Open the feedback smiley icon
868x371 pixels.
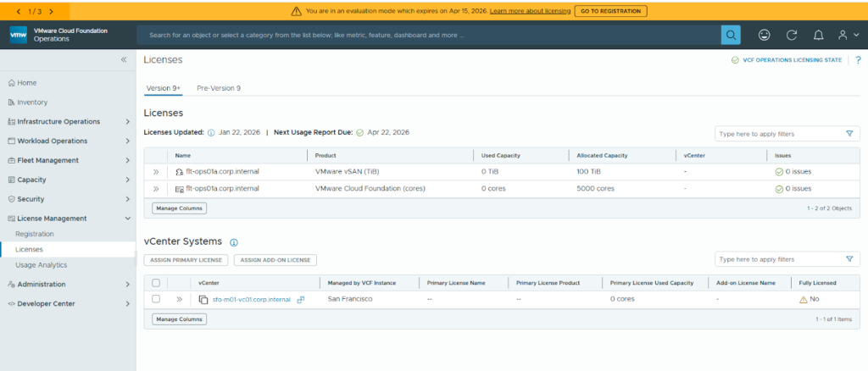[x=764, y=35]
